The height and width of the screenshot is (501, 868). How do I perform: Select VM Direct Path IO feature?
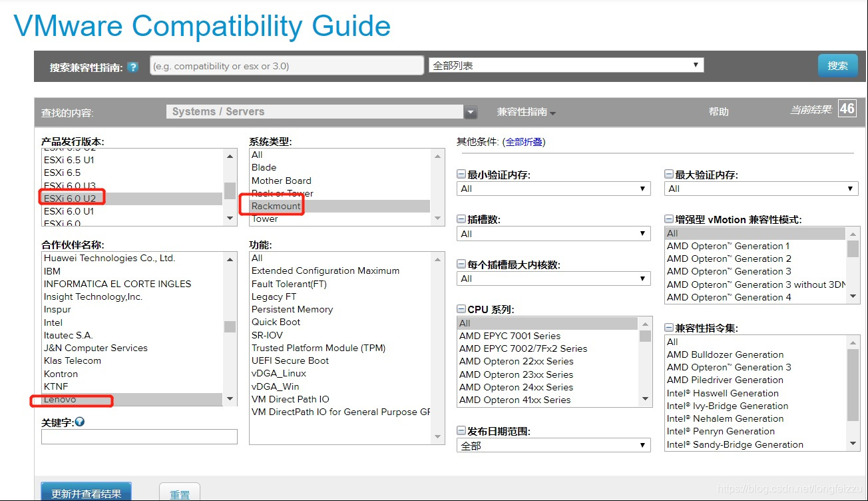[x=339, y=400]
